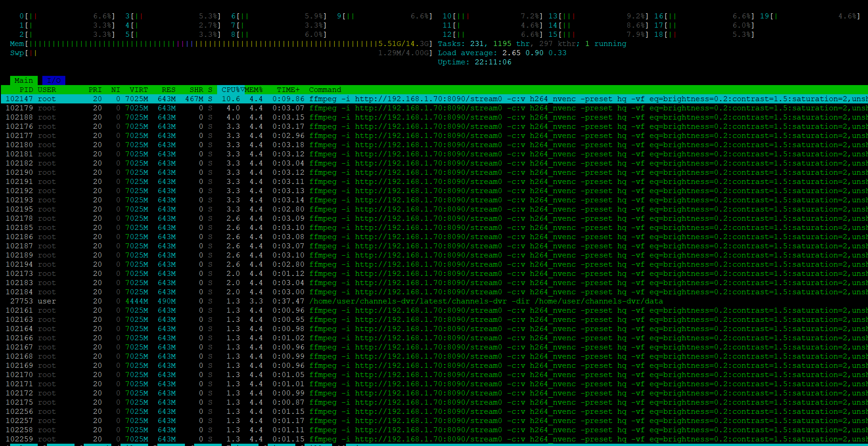Click the CPU% column header
The width and height of the screenshot is (868, 446).
pyautogui.click(x=230, y=90)
